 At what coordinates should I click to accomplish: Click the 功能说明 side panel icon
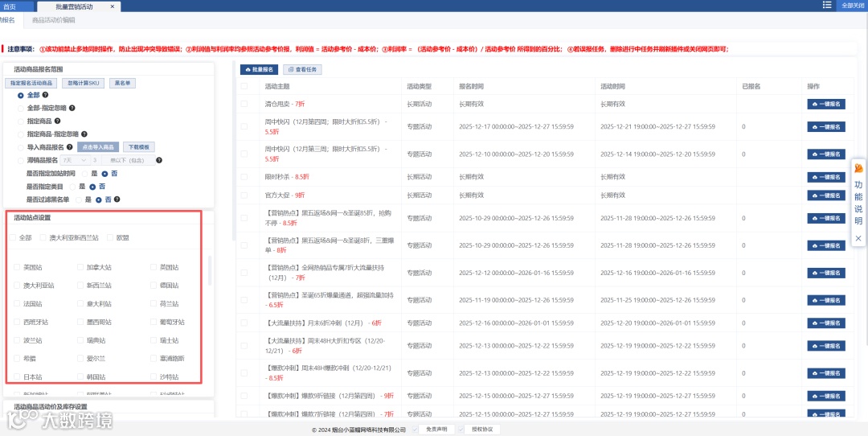tap(858, 168)
